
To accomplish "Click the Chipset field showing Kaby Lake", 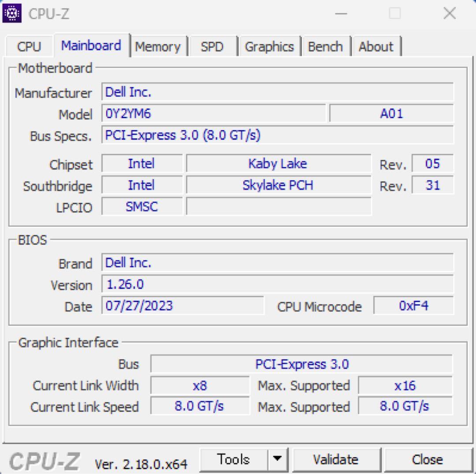I will point(278,164).
